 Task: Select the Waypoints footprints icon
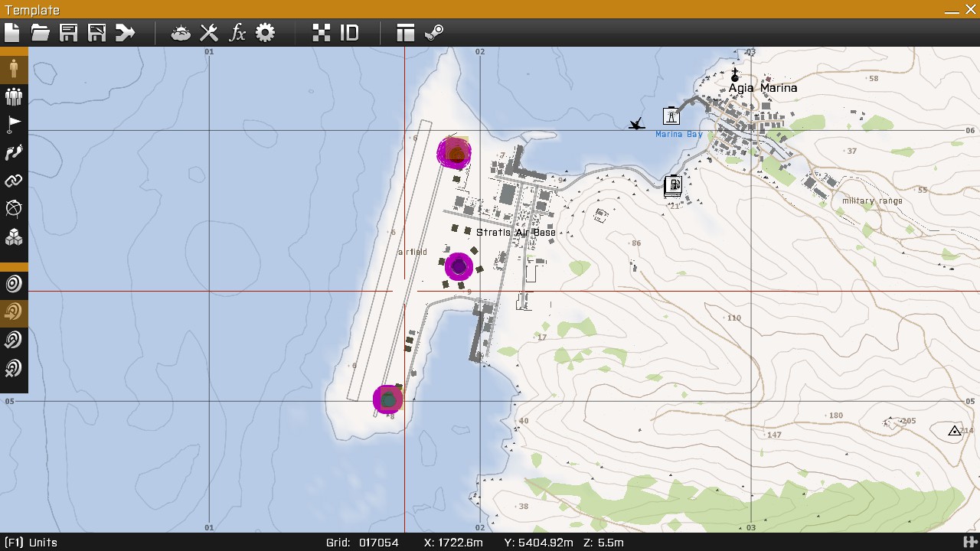(x=14, y=153)
